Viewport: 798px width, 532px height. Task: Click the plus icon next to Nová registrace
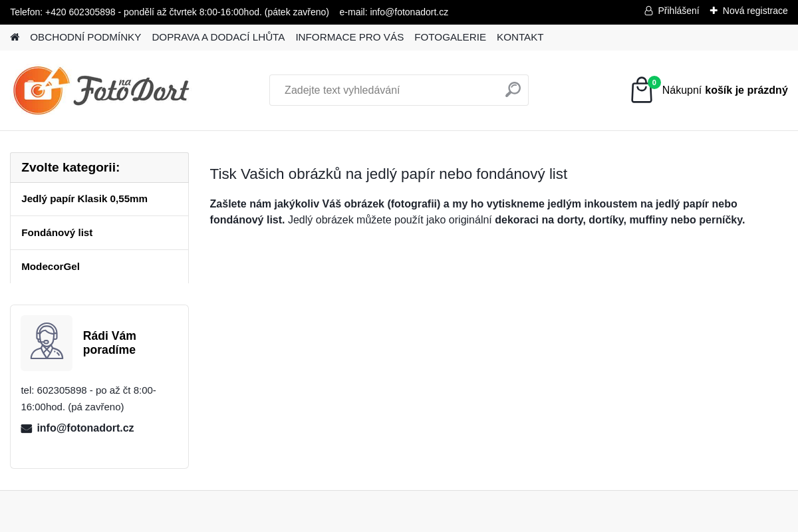[x=714, y=11]
